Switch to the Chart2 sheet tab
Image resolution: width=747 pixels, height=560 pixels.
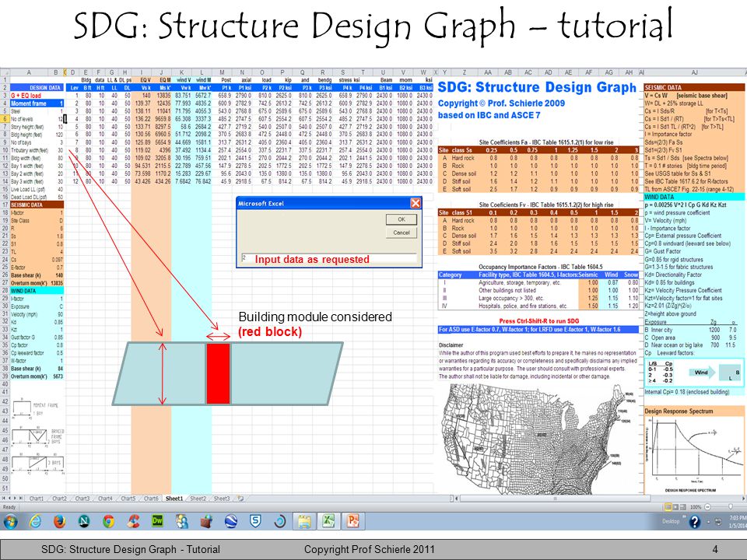(60, 499)
